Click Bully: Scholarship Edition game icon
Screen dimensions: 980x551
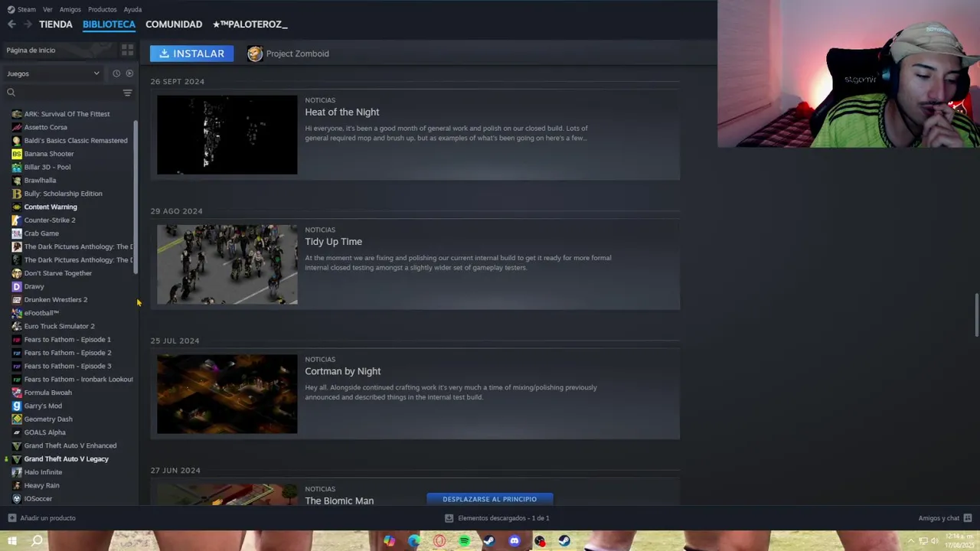pos(17,194)
